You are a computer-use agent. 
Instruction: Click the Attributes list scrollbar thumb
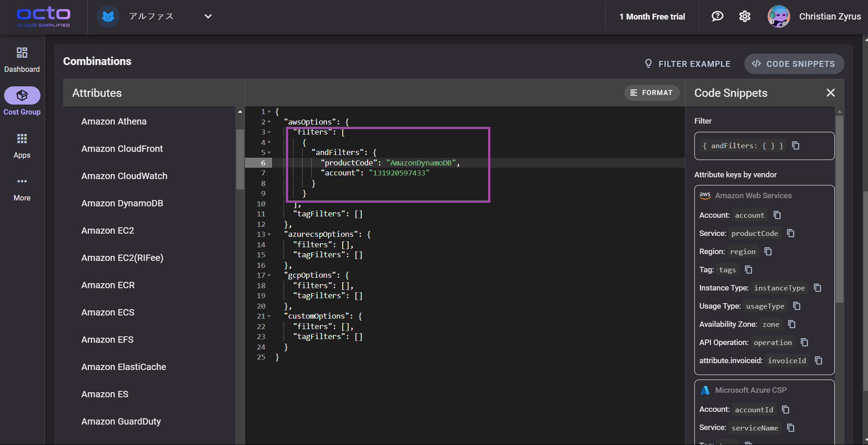240,159
